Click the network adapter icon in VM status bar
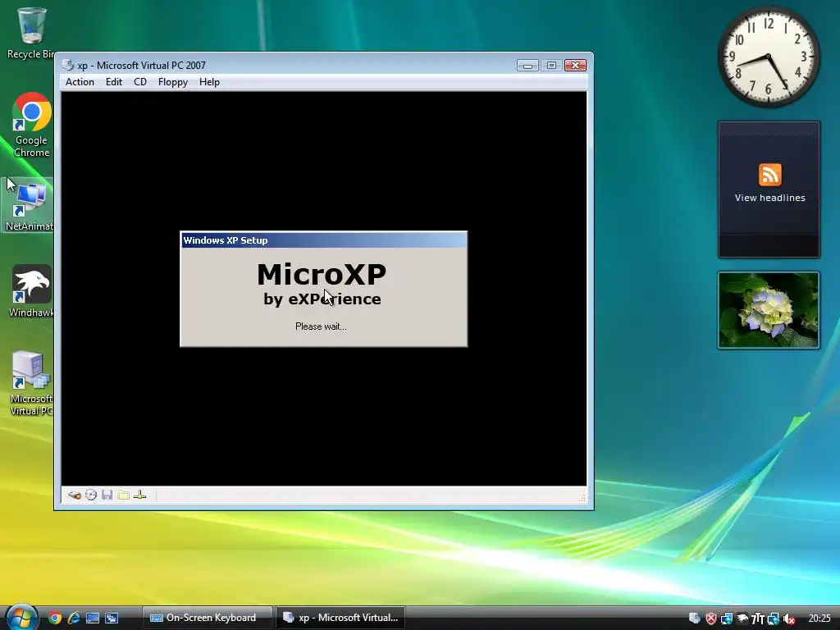 coord(139,495)
